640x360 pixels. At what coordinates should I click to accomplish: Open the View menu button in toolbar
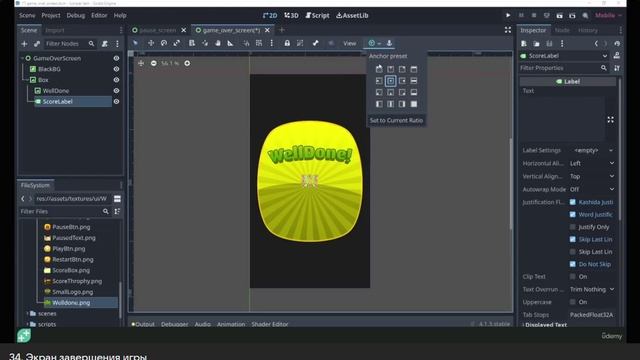(349, 43)
